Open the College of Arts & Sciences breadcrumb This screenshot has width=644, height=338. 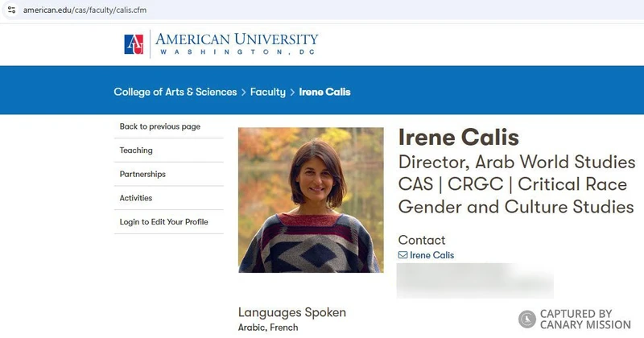175,92
